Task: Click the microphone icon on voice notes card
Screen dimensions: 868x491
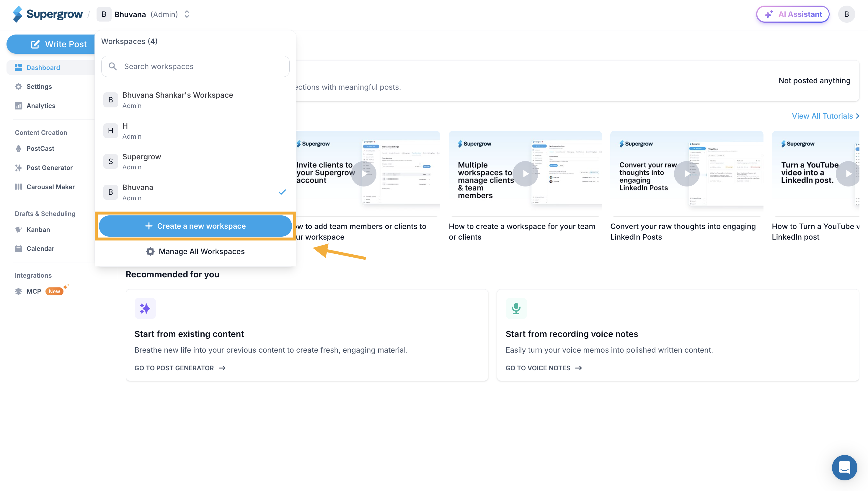Action: pos(516,308)
